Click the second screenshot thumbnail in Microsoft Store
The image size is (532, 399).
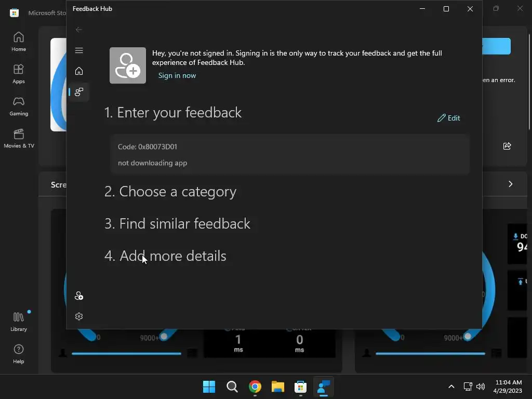[441, 351]
